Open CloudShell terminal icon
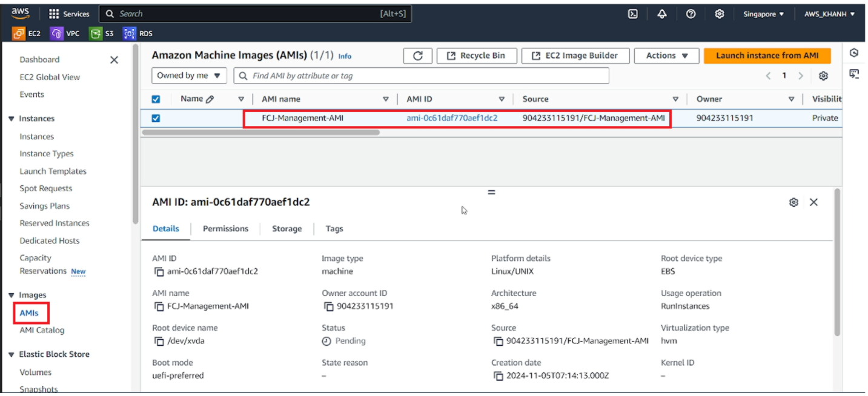 (x=633, y=14)
